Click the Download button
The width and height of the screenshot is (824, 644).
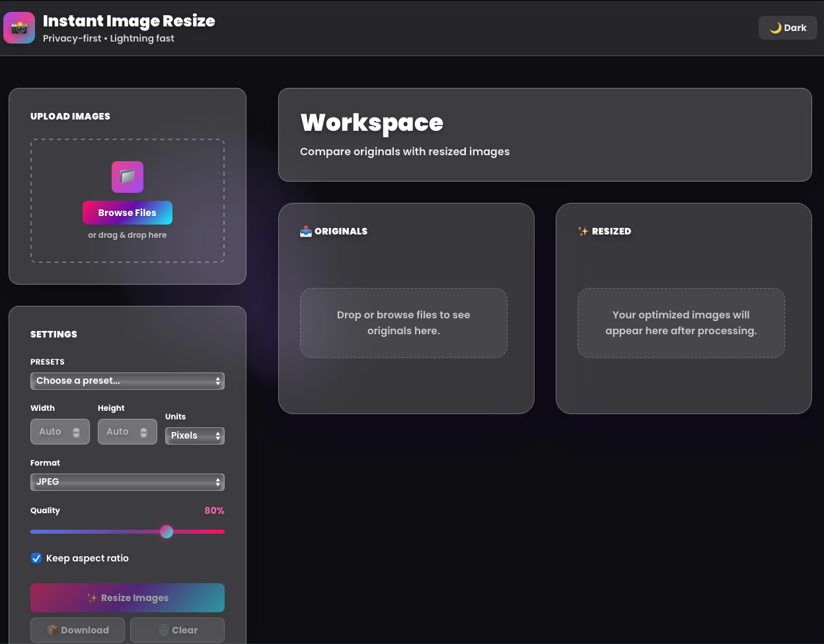(78, 630)
